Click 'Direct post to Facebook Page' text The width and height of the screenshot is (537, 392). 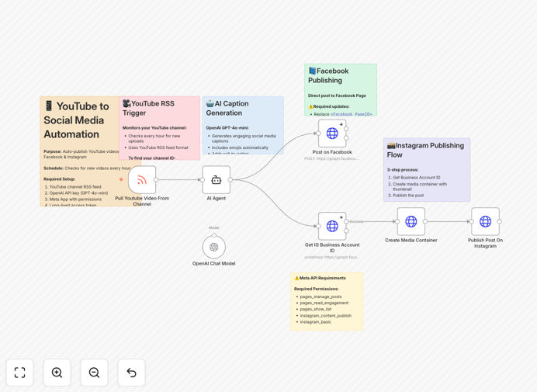(x=337, y=95)
